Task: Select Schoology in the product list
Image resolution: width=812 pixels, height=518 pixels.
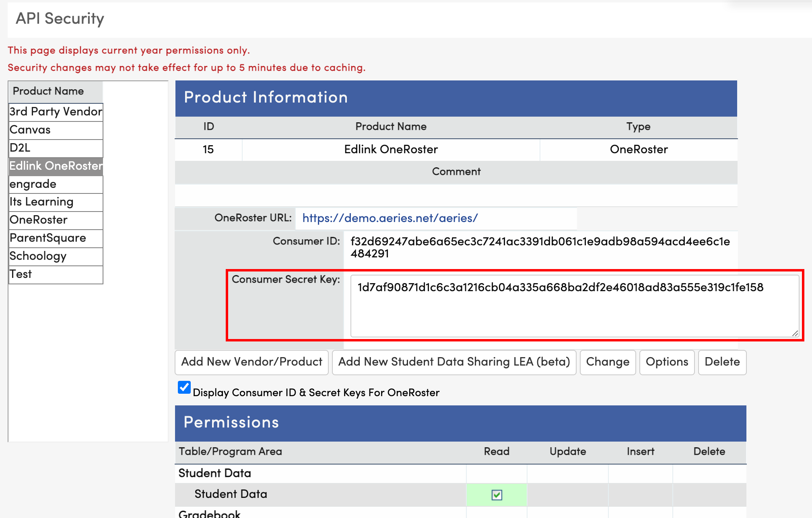Action: coord(56,256)
